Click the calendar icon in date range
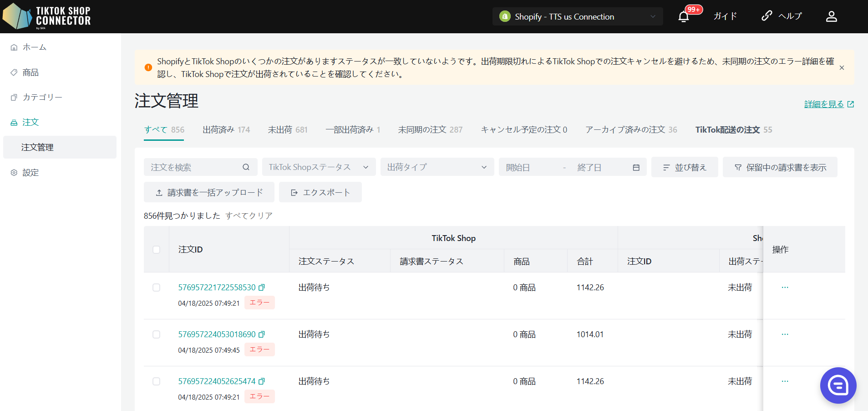 click(x=636, y=168)
